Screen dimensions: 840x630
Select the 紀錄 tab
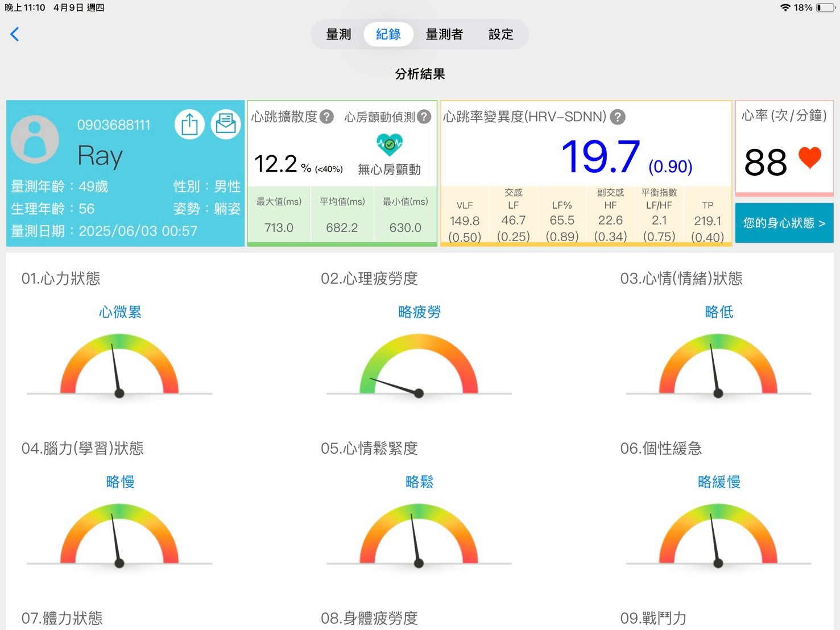(388, 34)
